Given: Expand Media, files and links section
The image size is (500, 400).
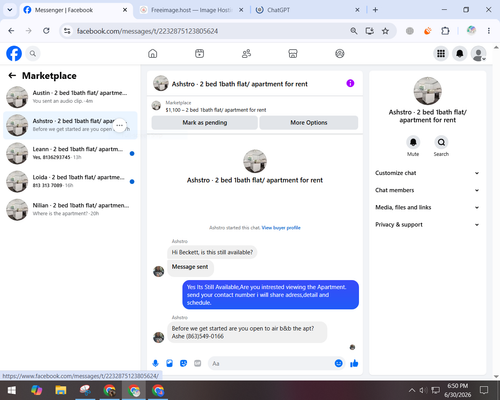Looking at the screenshot, I should click(427, 207).
